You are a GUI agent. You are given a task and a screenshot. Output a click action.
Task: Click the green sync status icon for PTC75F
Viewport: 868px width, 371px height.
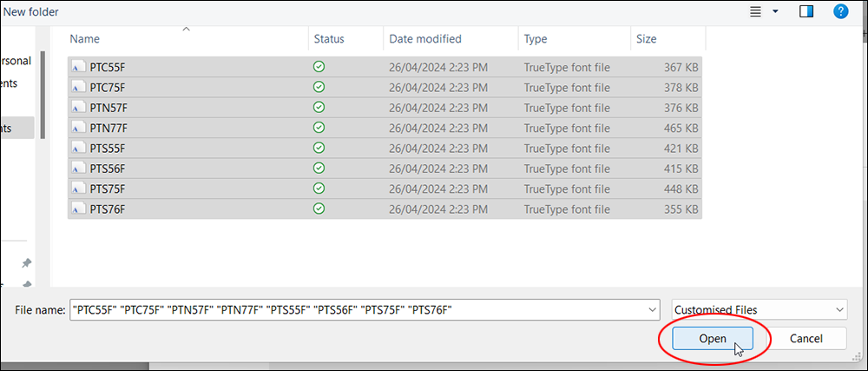click(x=319, y=87)
